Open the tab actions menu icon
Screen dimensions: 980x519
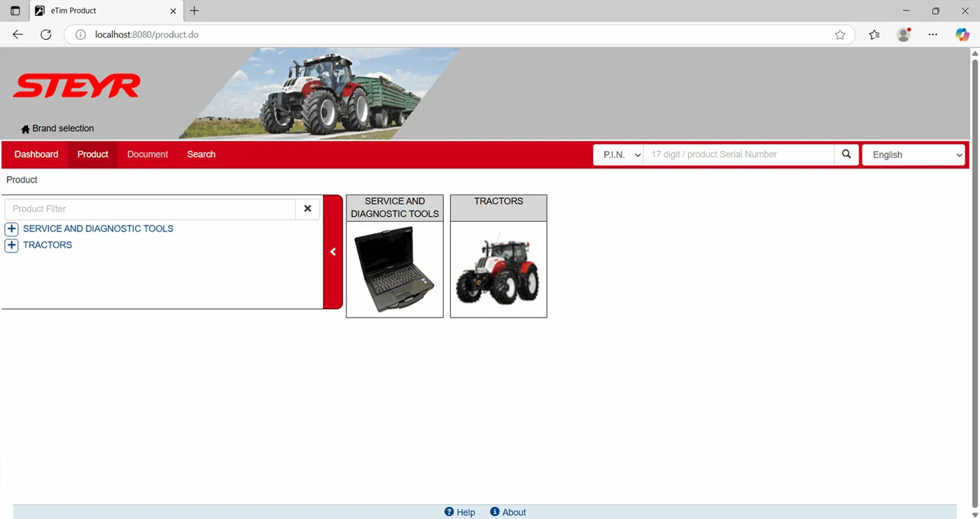[x=15, y=11]
